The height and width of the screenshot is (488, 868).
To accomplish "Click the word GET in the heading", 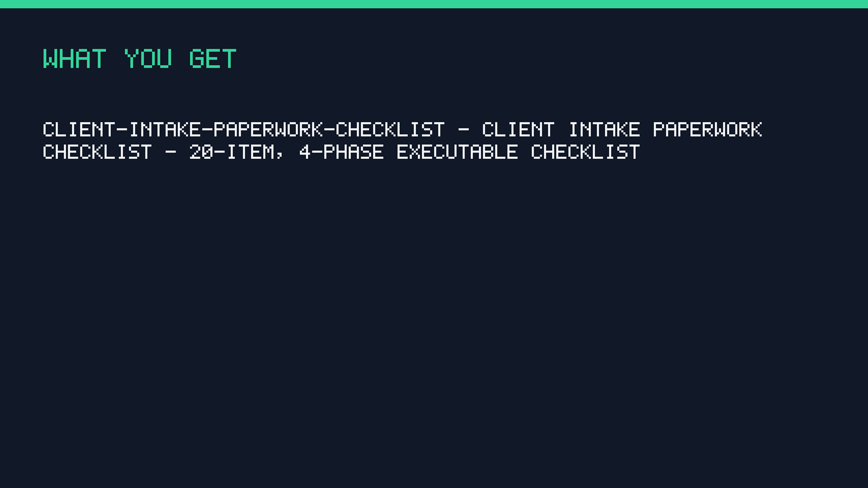I will point(213,59).
